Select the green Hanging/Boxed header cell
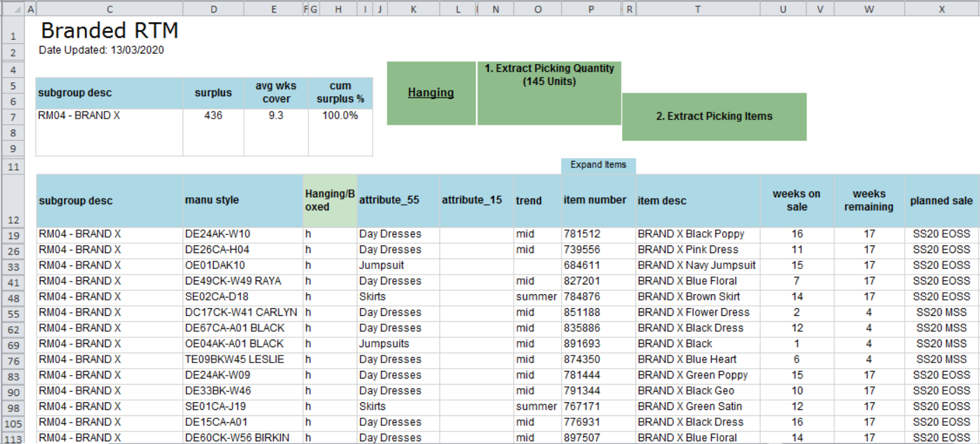 point(329,201)
